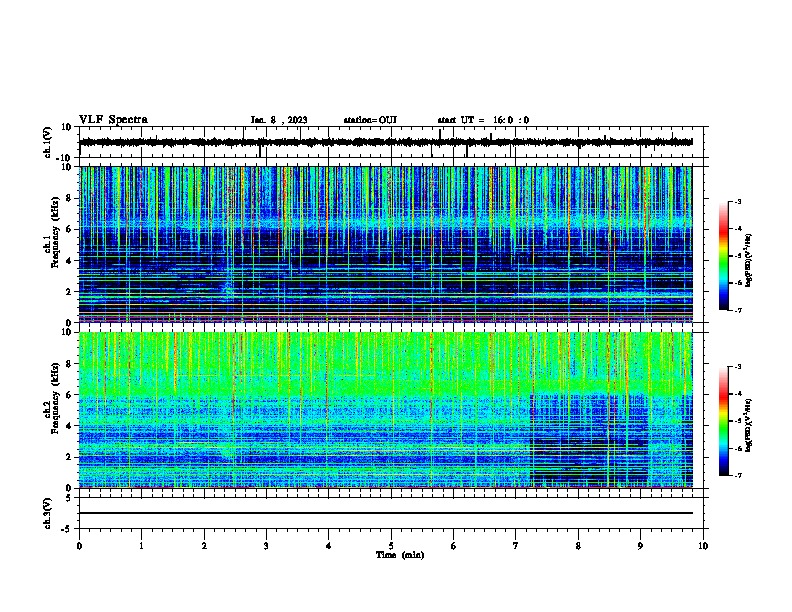Click the "8" kHz tick on ch.2 spectrogram axis
Viewport: 792px width, 612px height.
[x=70, y=364]
